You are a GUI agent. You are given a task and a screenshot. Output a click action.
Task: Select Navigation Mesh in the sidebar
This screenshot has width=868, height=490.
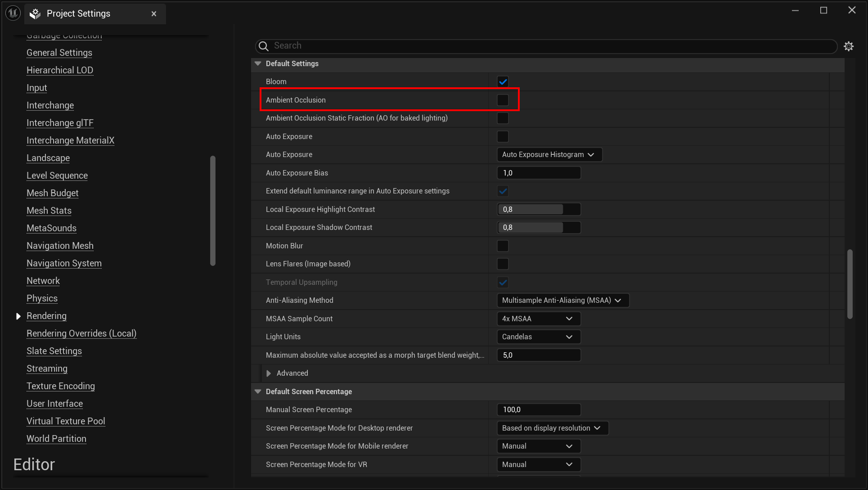(60, 246)
